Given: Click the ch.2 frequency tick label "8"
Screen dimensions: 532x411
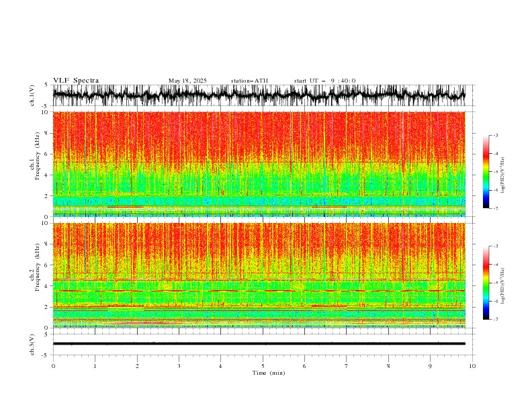Looking at the screenshot, I should 47,244.
